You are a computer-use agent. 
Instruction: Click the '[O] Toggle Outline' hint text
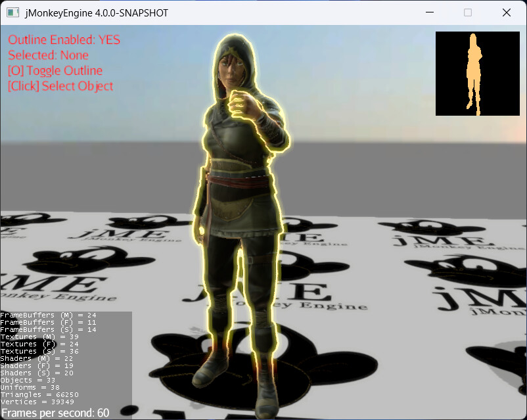pos(55,70)
